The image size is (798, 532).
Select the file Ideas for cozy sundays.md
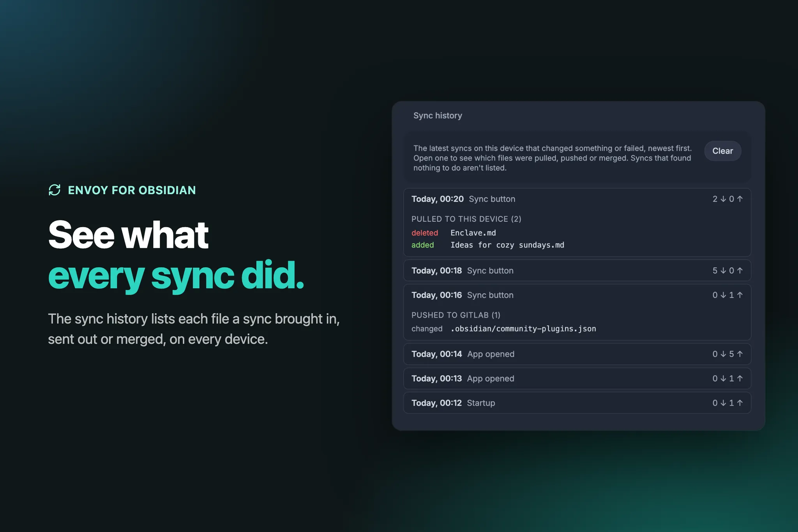tap(507, 245)
